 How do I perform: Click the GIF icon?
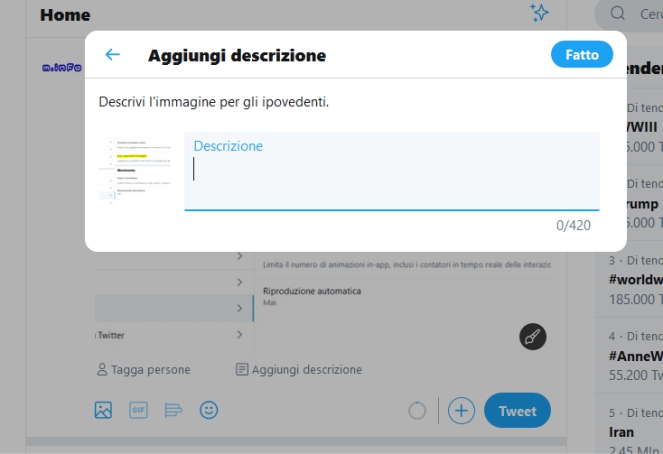pyautogui.click(x=138, y=410)
